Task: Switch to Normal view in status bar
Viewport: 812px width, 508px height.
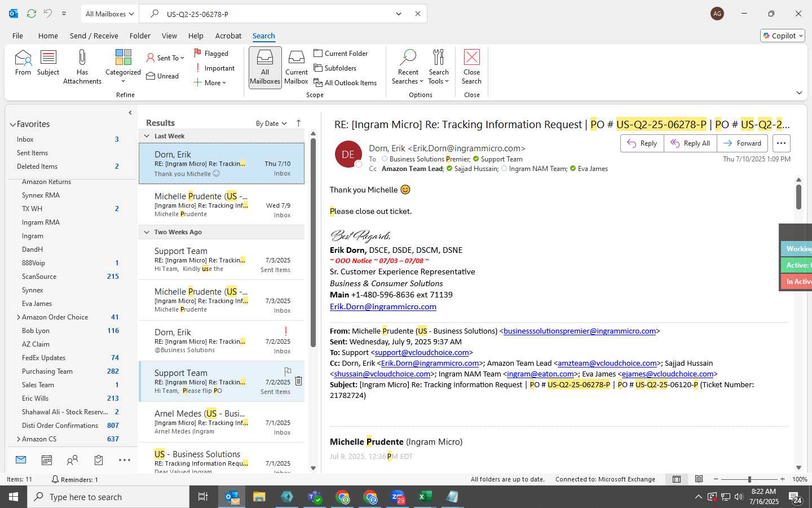Action: [x=677, y=479]
